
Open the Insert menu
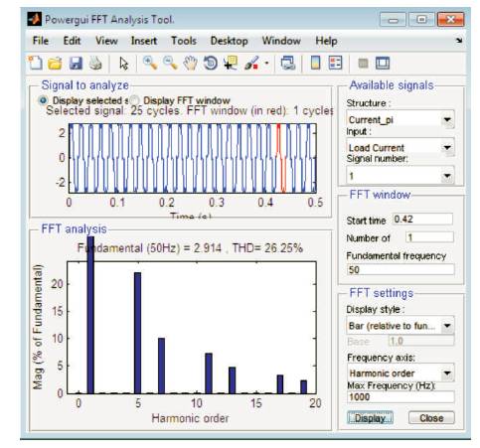point(144,41)
